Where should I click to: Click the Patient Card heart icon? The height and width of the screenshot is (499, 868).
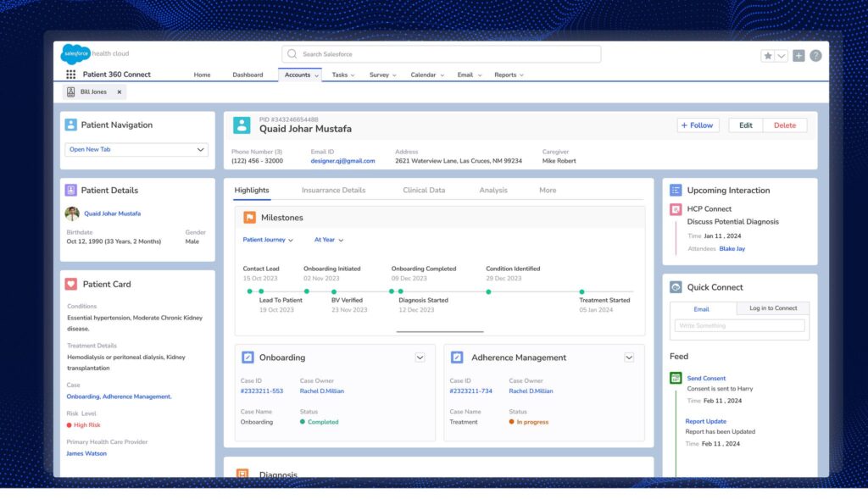tap(71, 284)
